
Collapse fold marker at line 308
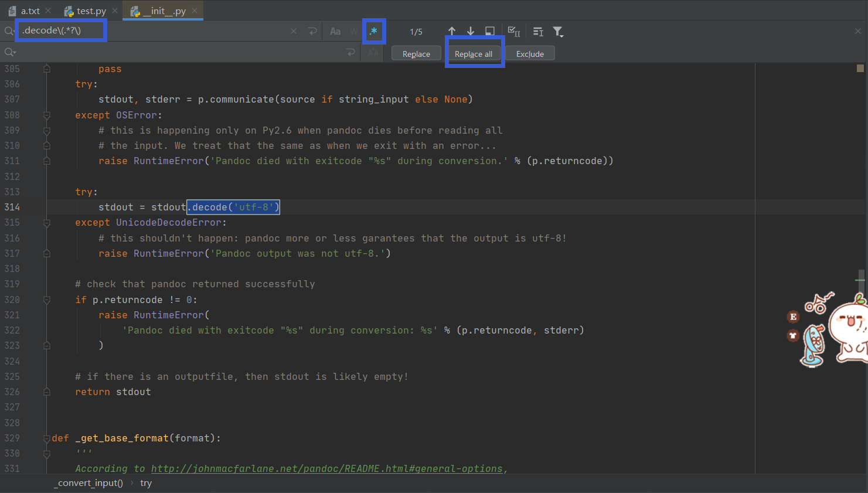pyautogui.click(x=47, y=115)
